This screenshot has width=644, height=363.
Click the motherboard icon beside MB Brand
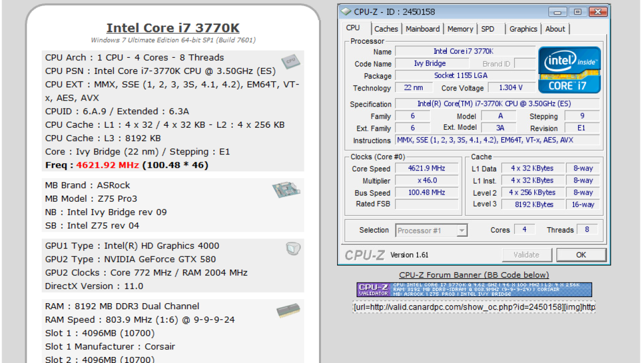click(285, 190)
